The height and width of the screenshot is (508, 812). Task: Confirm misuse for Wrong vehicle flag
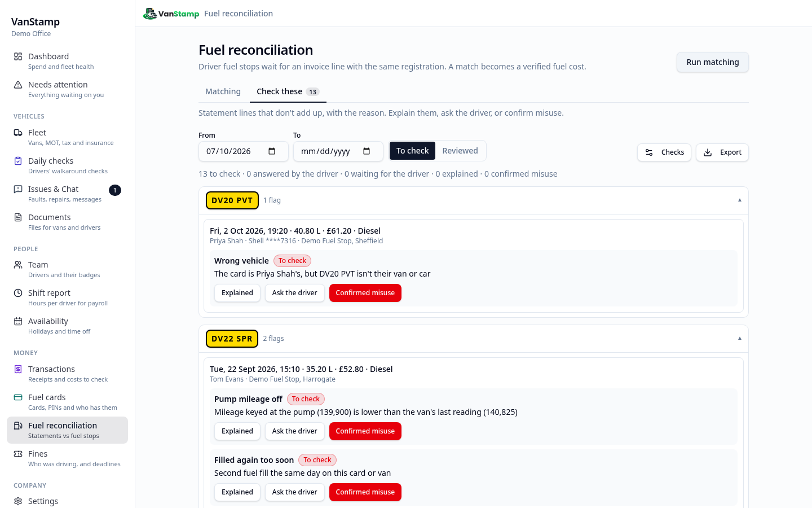(365, 293)
